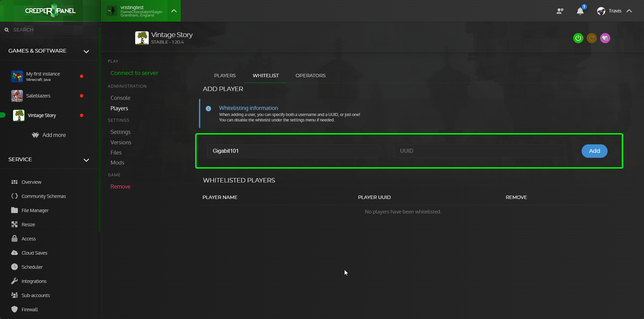Click the blue Add button

click(594, 151)
